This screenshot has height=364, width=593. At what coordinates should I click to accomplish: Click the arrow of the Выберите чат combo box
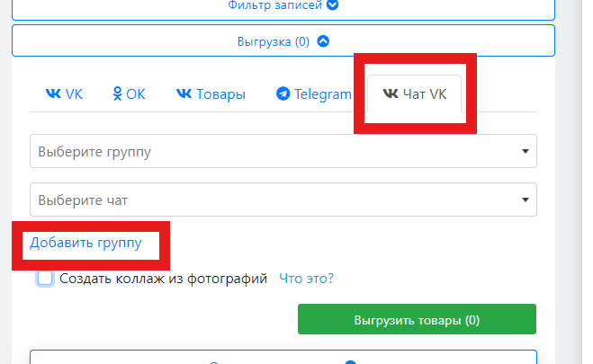[525, 200]
